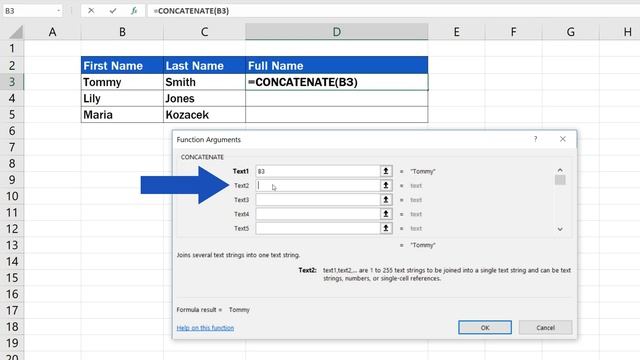Select row 16 header
Viewport: 640px width, 360px height.
coord(12,294)
